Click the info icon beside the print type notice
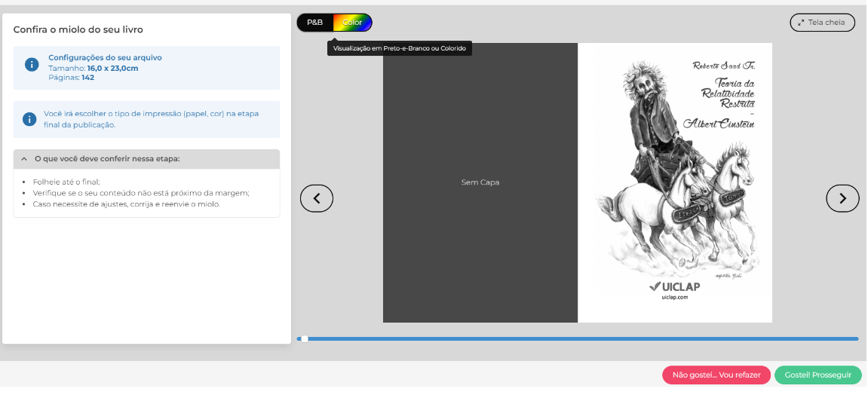868x401 pixels. click(29, 119)
